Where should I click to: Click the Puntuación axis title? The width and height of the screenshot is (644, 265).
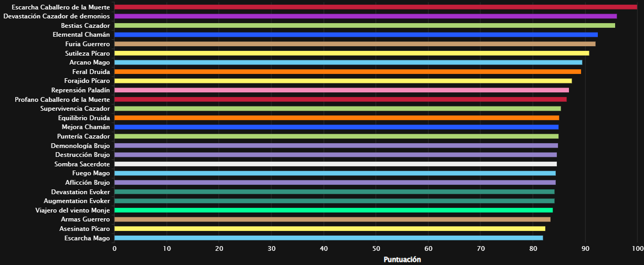click(402, 259)
